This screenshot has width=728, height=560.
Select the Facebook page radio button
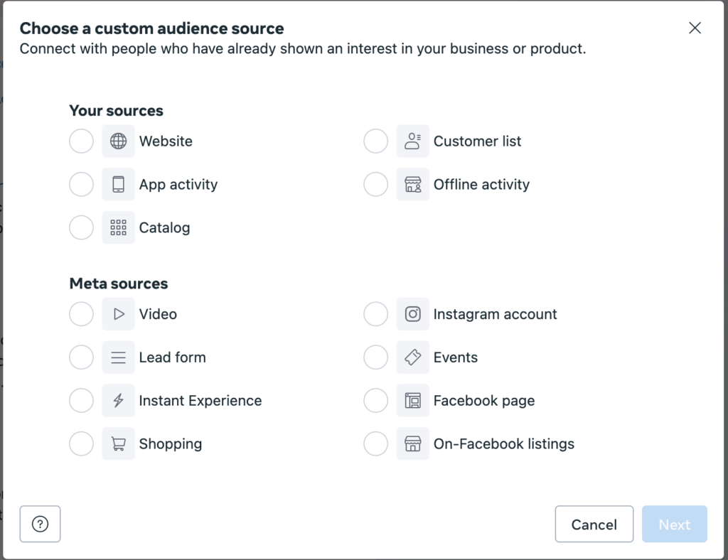click(x=375, y=401)
